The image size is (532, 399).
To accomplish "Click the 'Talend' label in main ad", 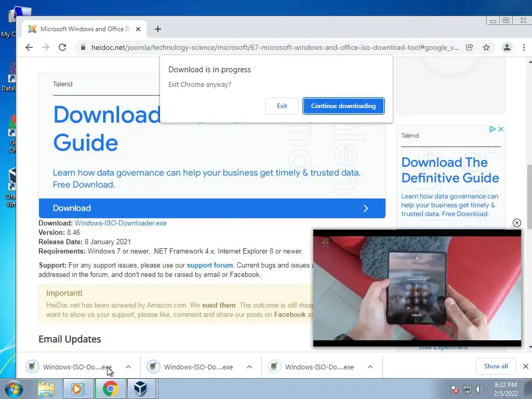I will pyautogui.click(x=63, y=84).
